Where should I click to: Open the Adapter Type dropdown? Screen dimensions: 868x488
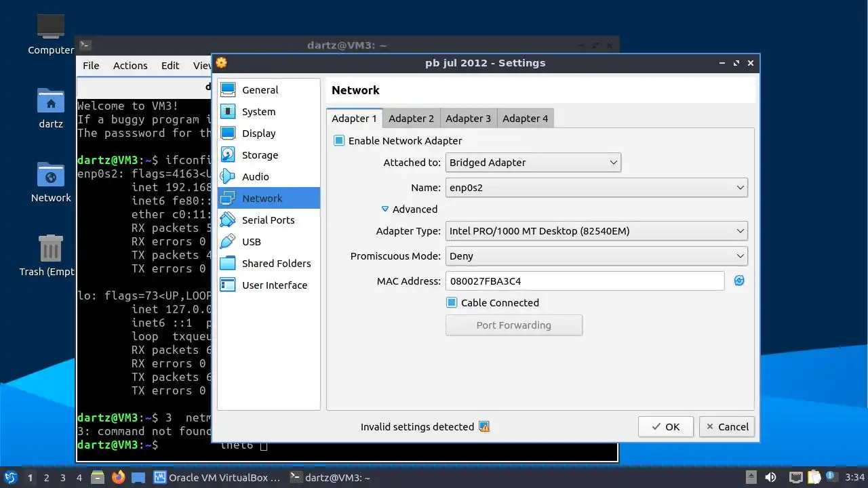(597, 231)
